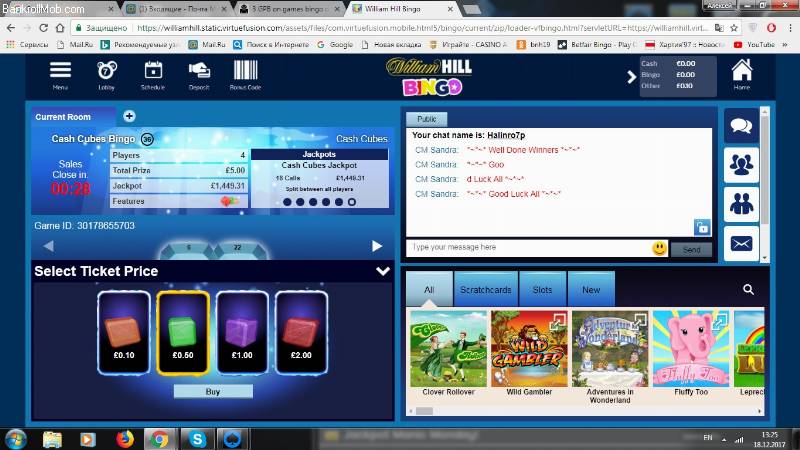Add a new room with plus icon

129,116
